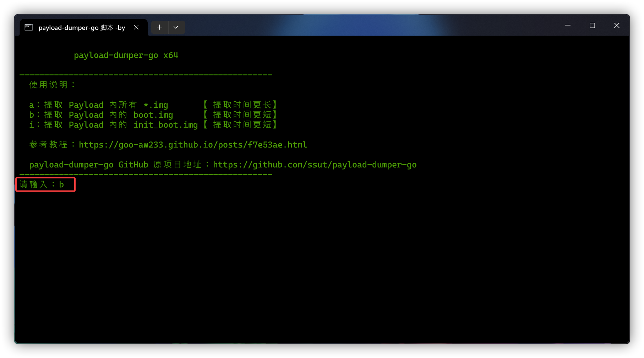The image size is (644, 358).
Task: Minimize the terminal window
Action: [x=568, y=26]
